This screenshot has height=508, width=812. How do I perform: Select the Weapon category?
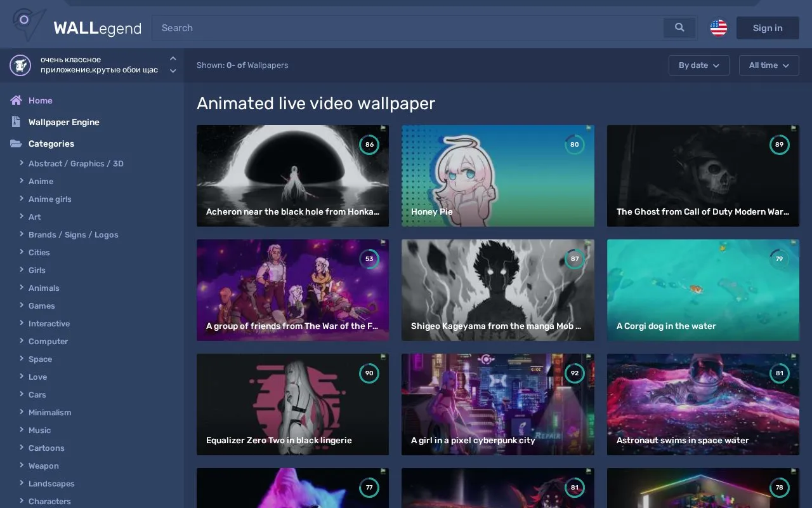point(44,465)
